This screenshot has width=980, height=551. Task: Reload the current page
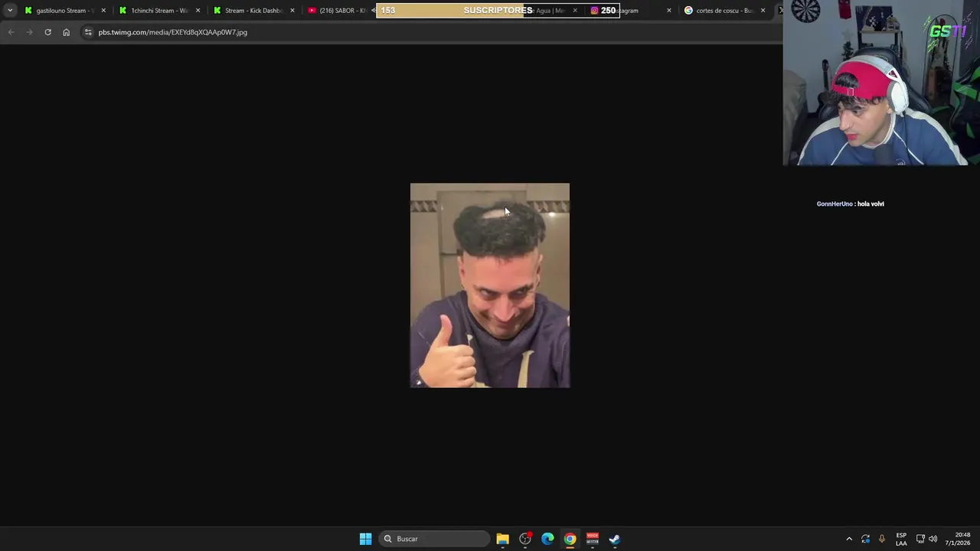pos(47,32)
